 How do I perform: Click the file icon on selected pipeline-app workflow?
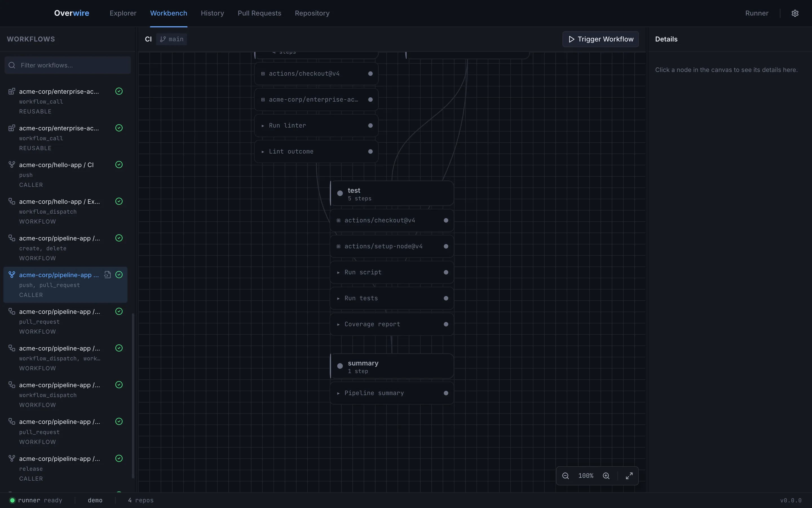tap(107, 275)
